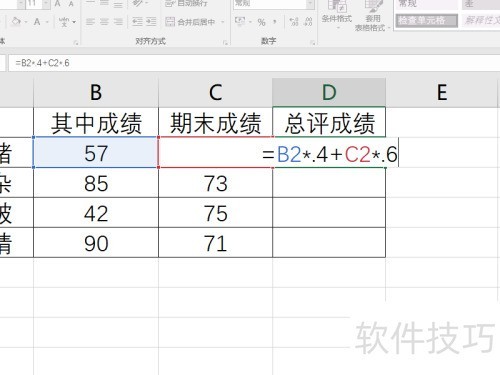Center text horizontally in cell

pos(104,22)
